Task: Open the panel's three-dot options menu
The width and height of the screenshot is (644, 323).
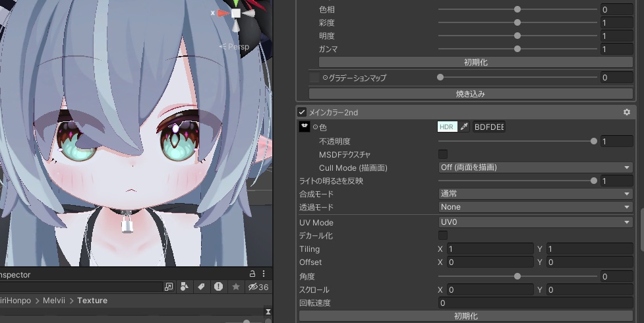Action: [x=264, y=274]
